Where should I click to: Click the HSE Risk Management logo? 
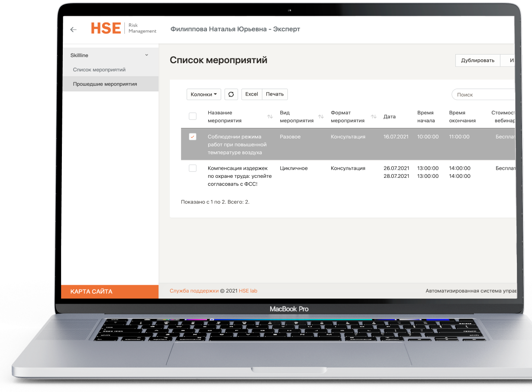coord(123,29)
